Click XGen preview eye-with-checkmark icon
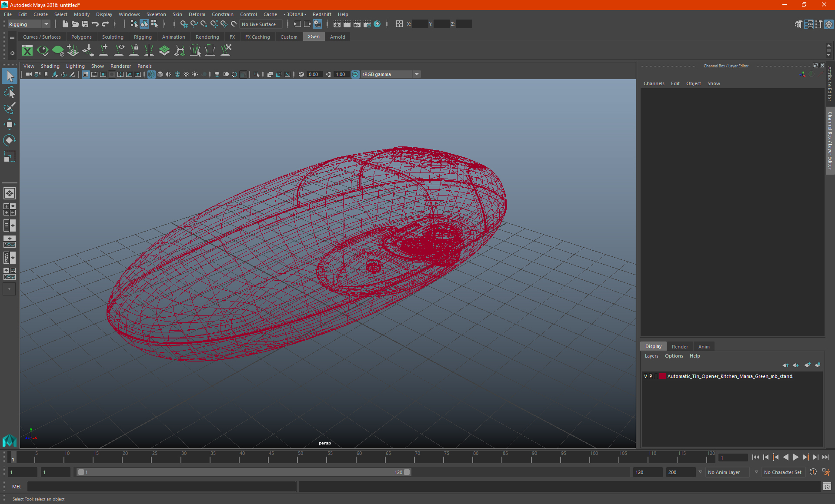This screenshot has width=835, height=504. (43, 51)
